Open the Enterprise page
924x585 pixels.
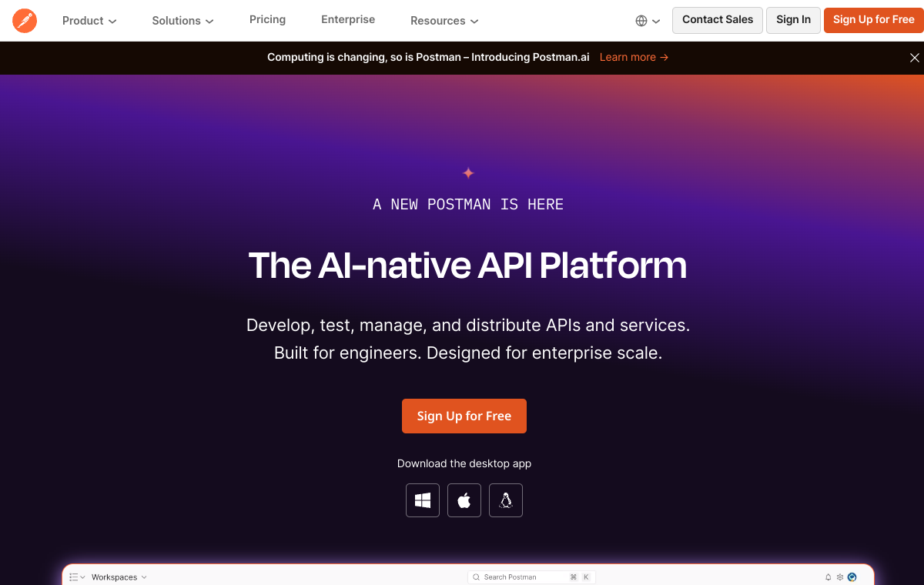click(x=348, y=19)
